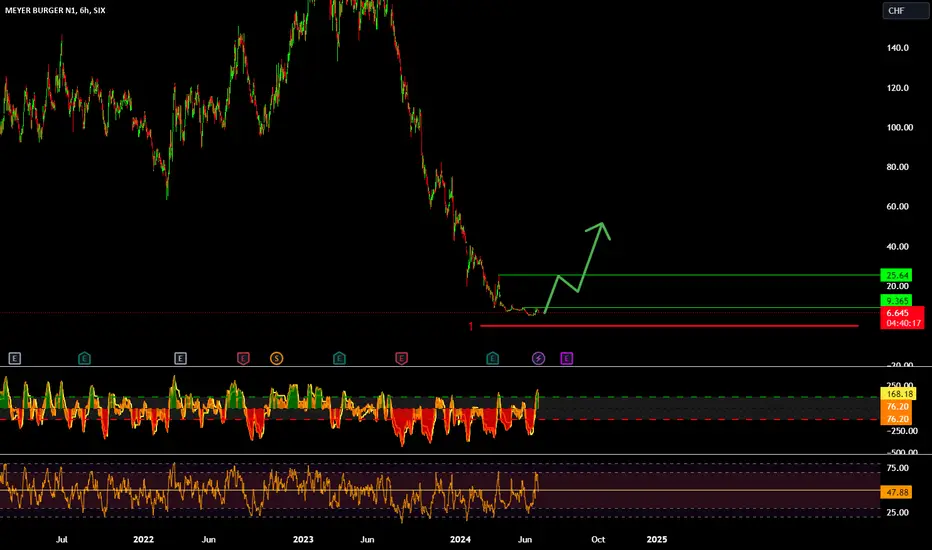
Task: Click the 25.00 level on RSI axis
Action: click(x=898, y=513)
